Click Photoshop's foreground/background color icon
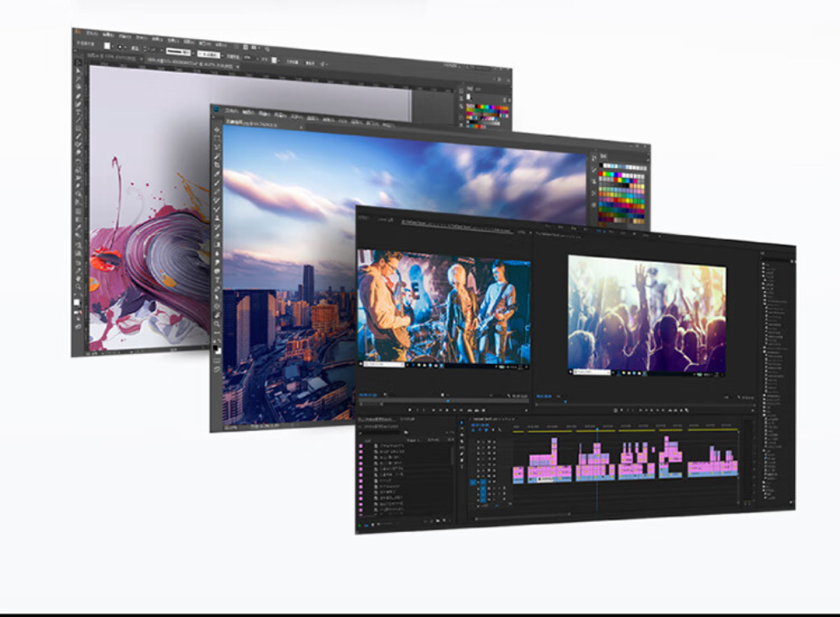The width and height of the screenshot is (840, 617). 216,348
